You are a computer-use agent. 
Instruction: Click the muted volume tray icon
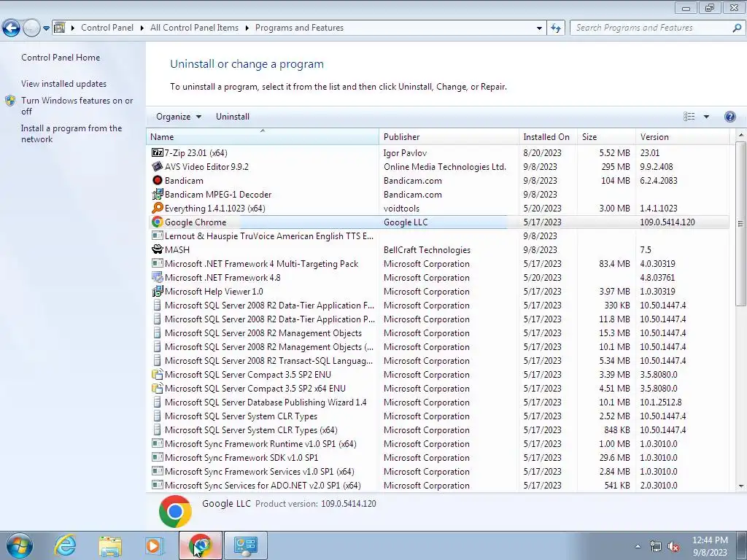point(673,547)
